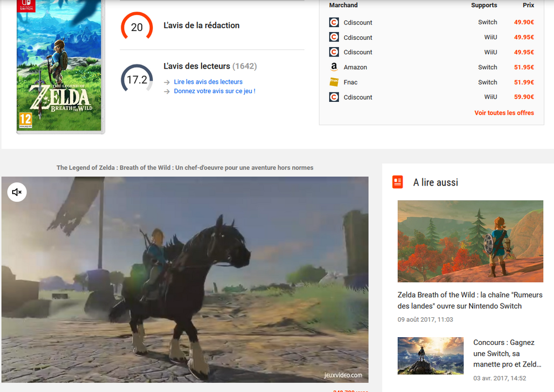Read the 'Zelda Breath of the Wild : la chaîne' headline
Viewport: 554px width, 392px height.
click(x=470, y=300)
